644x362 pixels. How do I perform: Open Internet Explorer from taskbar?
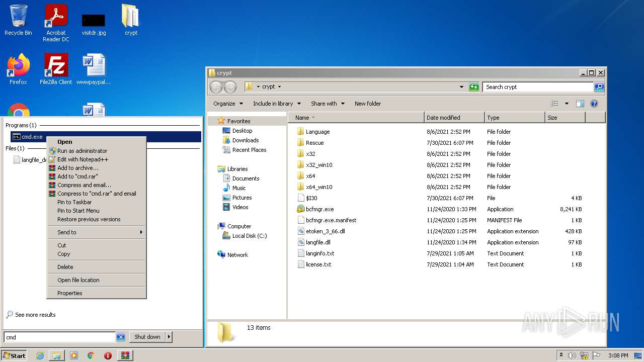[40, 355]
